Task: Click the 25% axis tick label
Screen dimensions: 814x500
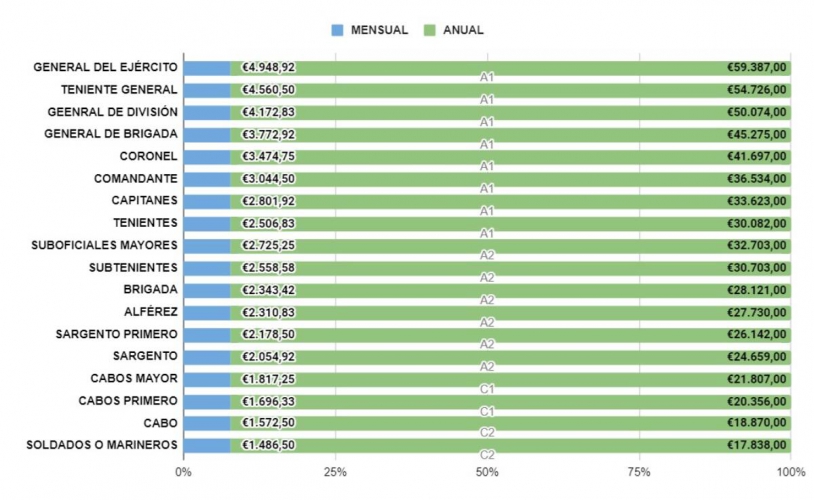Action: point(335,471)
